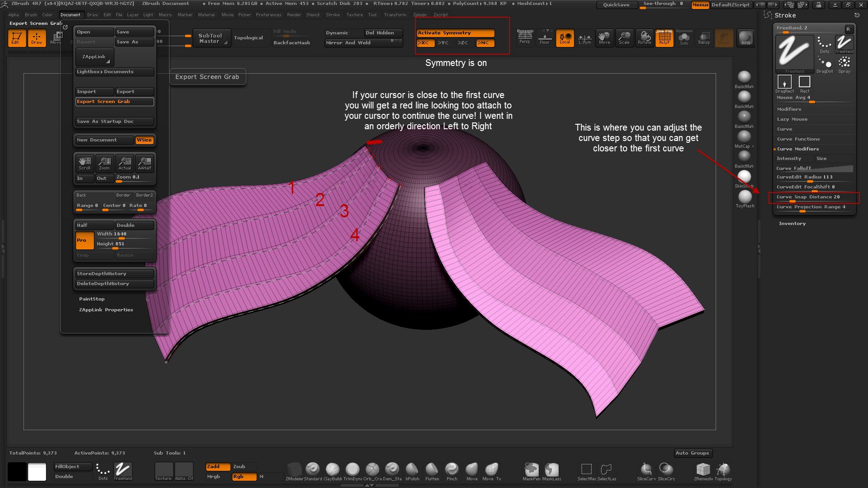Screen dimensions: 868x488
Task: Open Lightbox Documents browser
Action: pyautogui.click(x=114, y=72)
